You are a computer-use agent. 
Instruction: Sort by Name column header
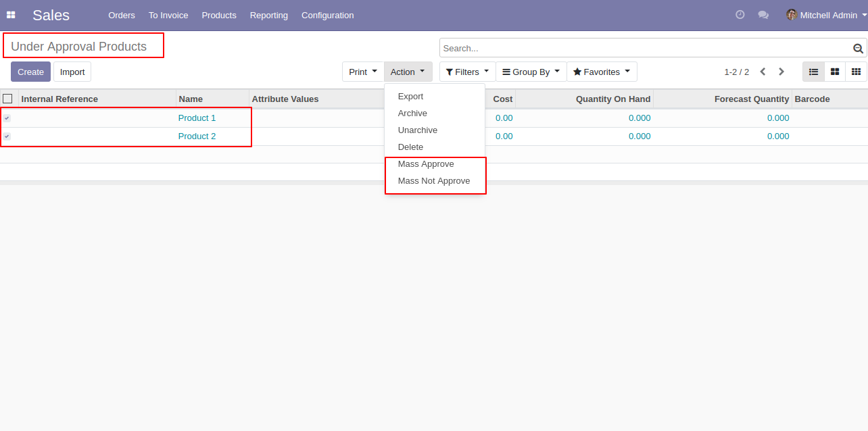212,99
